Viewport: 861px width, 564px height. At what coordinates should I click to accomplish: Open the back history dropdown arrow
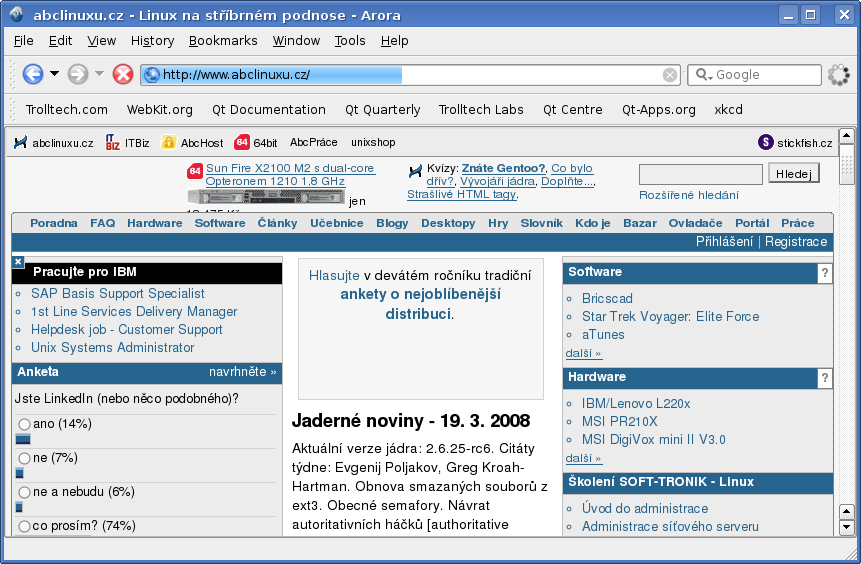(x=54, y=74)
